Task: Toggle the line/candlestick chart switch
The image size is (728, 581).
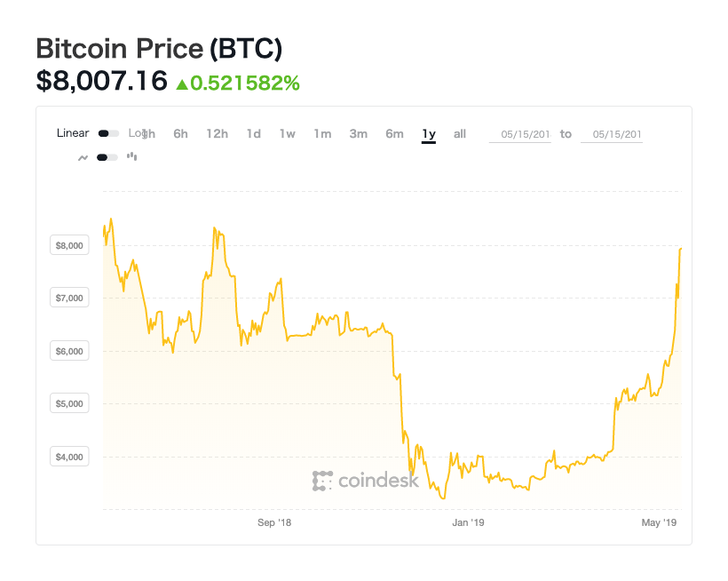Action: (x=107, y=157)
